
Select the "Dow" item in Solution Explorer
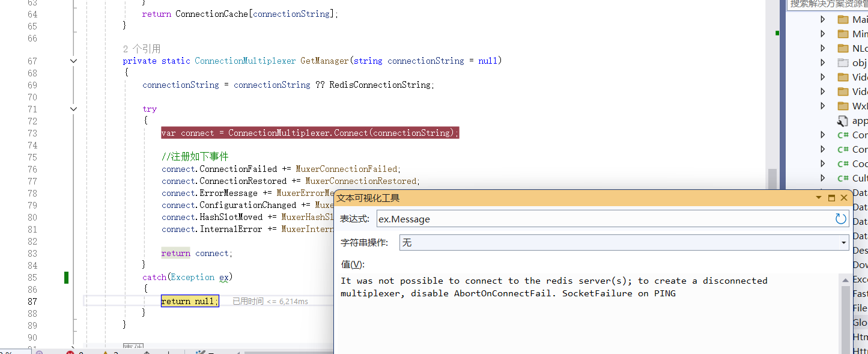860,264
